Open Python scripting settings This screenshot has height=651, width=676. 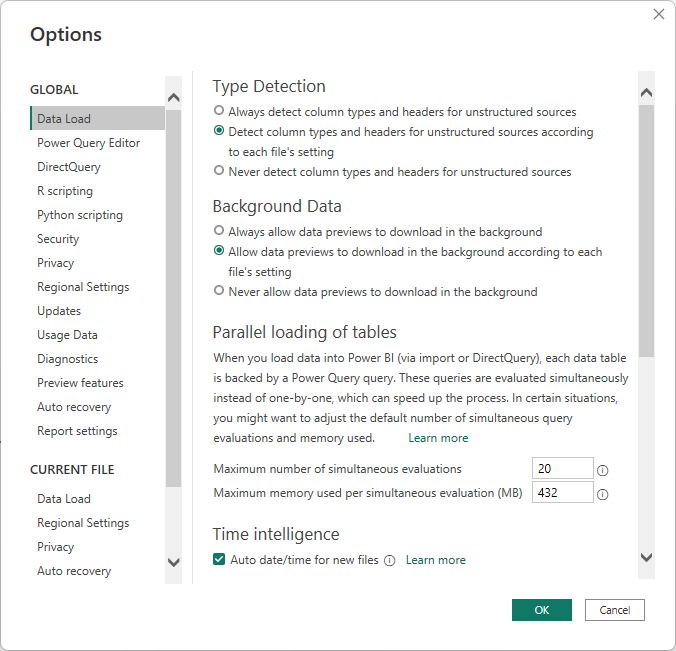[80, 215]
